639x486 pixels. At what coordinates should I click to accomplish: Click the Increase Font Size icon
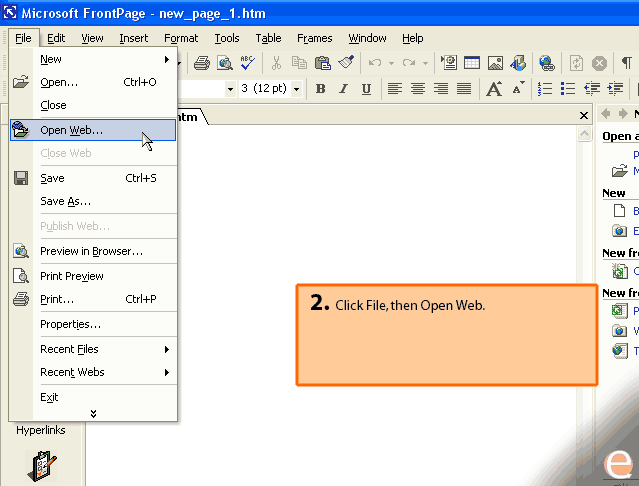tap(494, 88)
